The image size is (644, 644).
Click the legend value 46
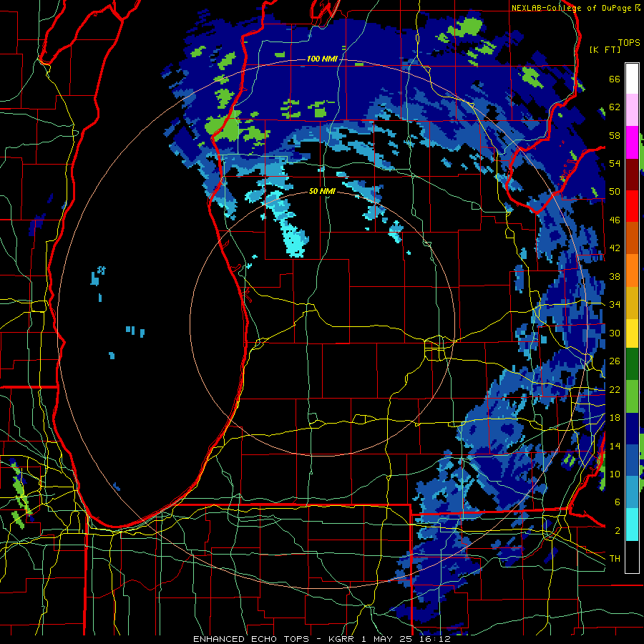pyautogui.click(x=615, y=220)
